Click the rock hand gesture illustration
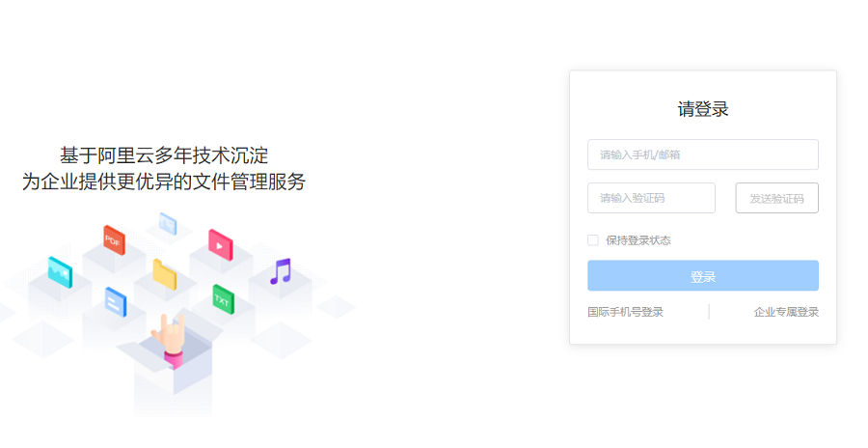The image size is (868, 448). (170, 341)
